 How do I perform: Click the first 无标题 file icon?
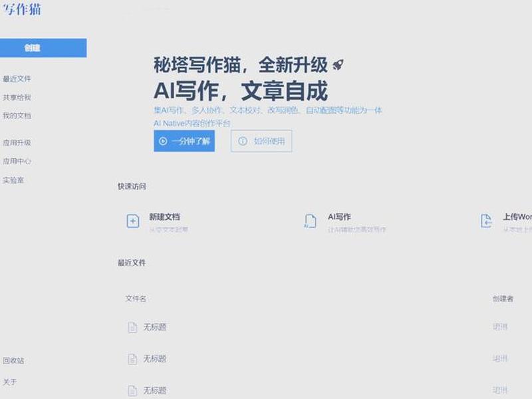pyautogui.click(x=132, y=327)
